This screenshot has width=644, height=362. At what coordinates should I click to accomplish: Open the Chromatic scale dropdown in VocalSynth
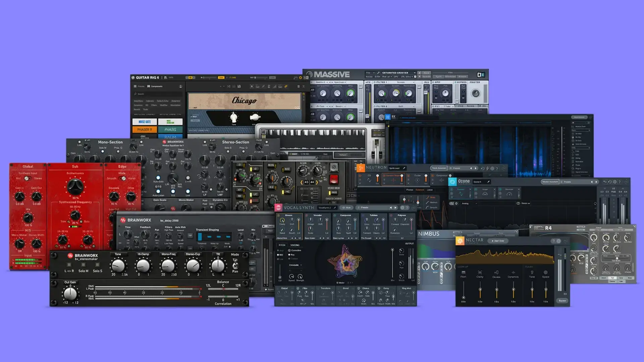click(x=296, y=265)
